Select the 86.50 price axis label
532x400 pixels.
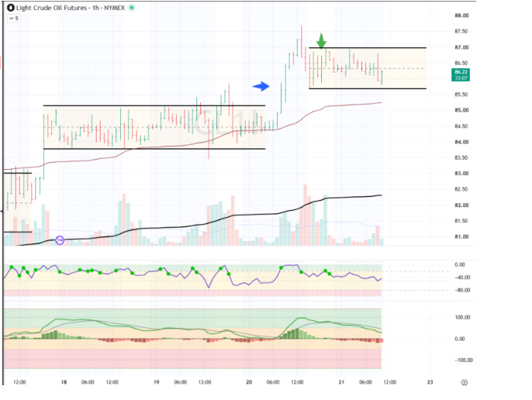(x=461, y=63)
